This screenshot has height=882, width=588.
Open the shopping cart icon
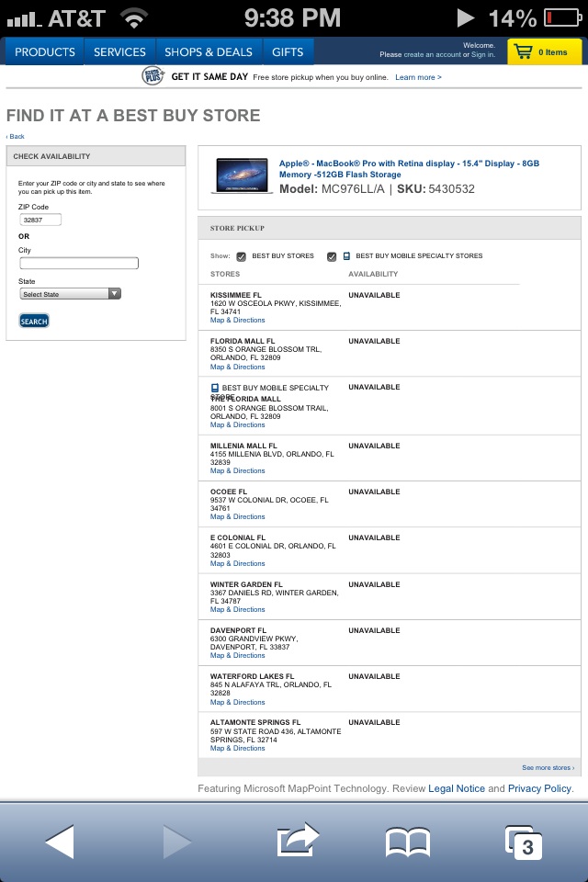pos(524,51)
